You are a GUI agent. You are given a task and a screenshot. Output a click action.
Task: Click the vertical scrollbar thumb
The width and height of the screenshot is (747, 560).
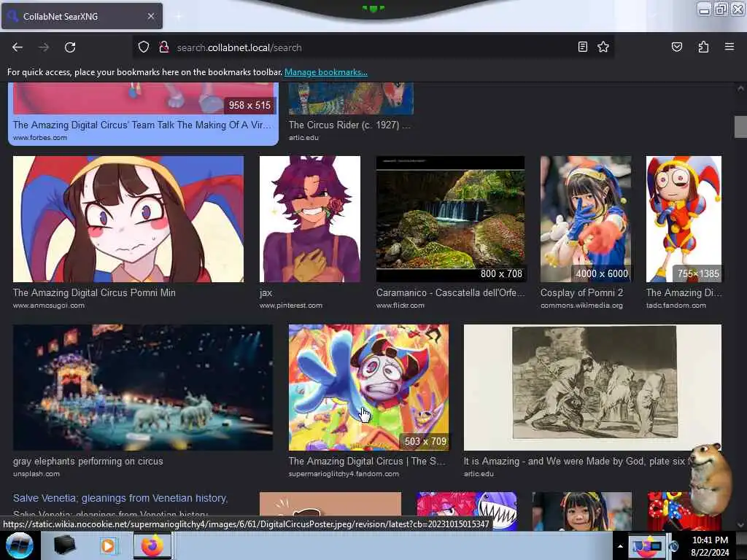740,127
